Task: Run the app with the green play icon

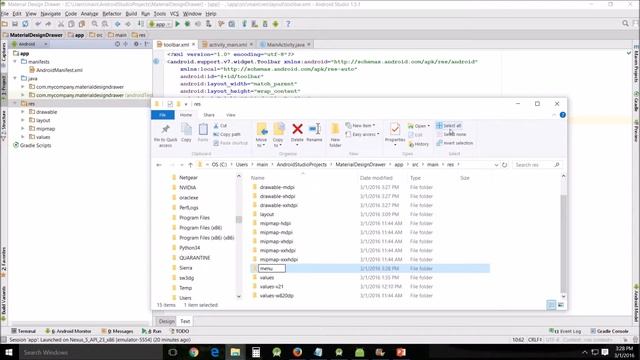Action: click(178, 24)
